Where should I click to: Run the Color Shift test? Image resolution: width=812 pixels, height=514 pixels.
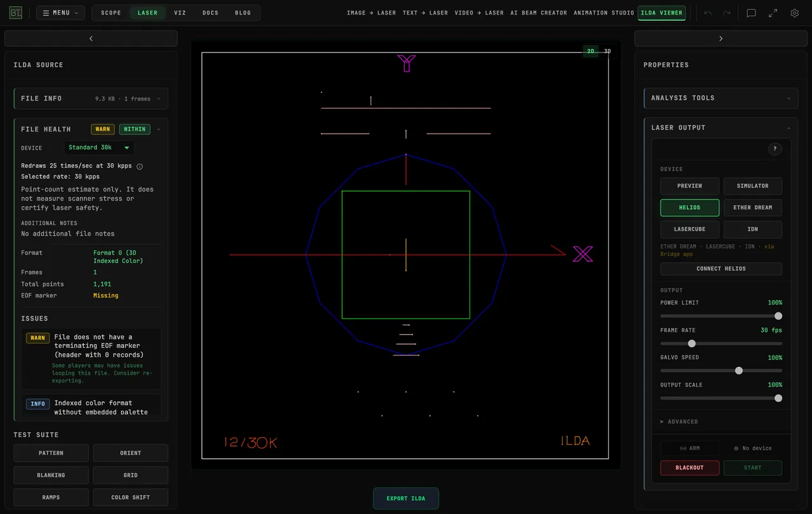[131, 498]
